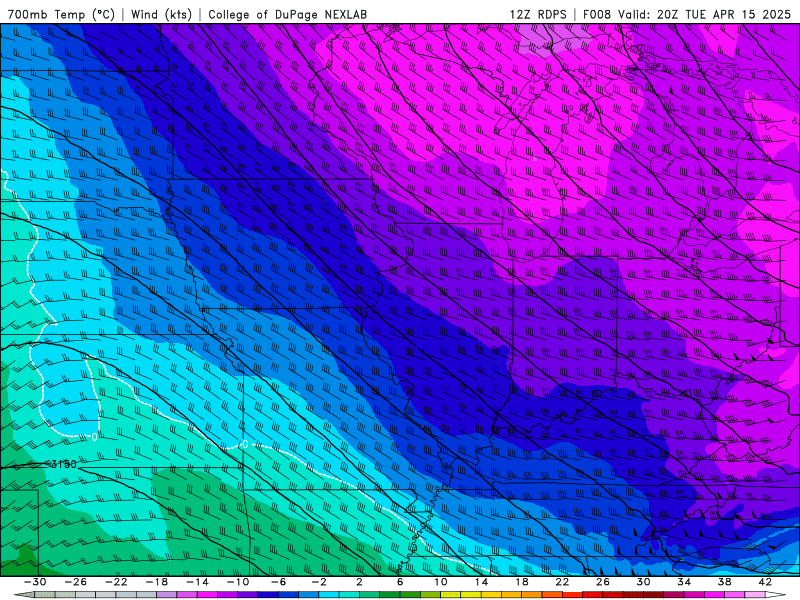Click the '6' colorbar tick label
800x600 pixels.
[x=400, y=582]
